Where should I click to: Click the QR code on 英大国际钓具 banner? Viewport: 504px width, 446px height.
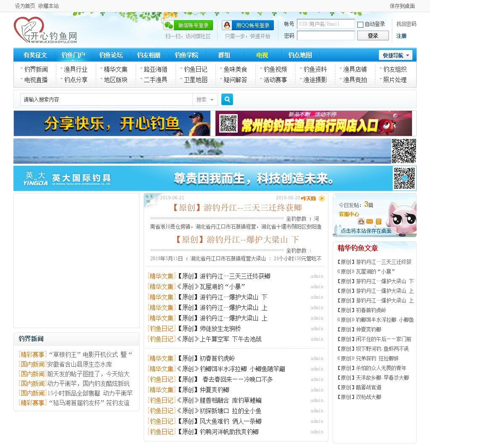(x=404, y=178)
